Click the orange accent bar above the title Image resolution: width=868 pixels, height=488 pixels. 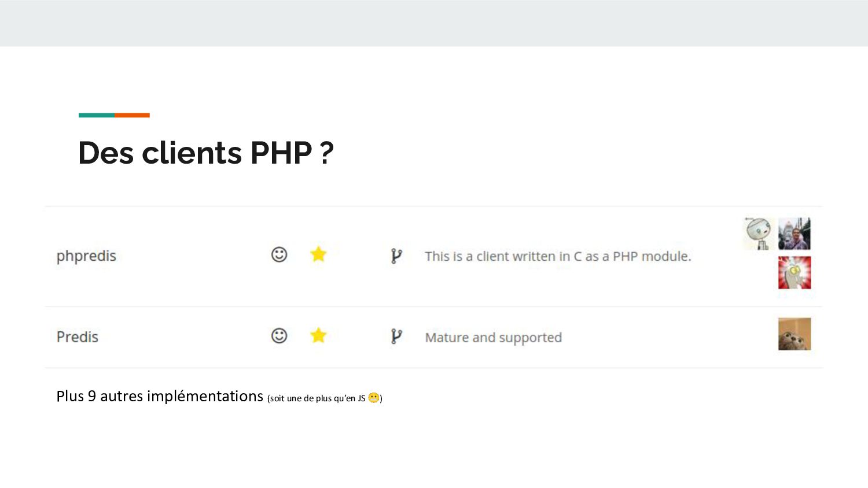point(132,115)
